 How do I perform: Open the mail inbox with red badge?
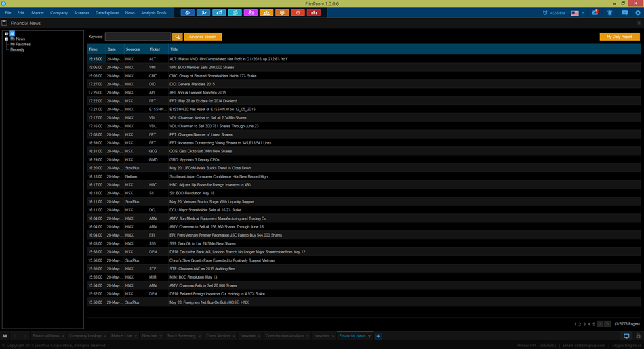595,12
